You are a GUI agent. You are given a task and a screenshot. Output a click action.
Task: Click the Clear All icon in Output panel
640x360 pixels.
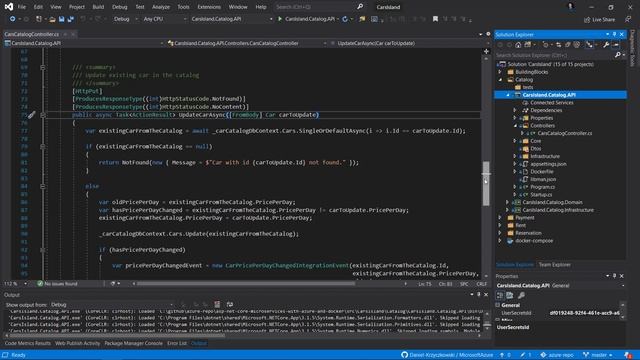point(217,304)
